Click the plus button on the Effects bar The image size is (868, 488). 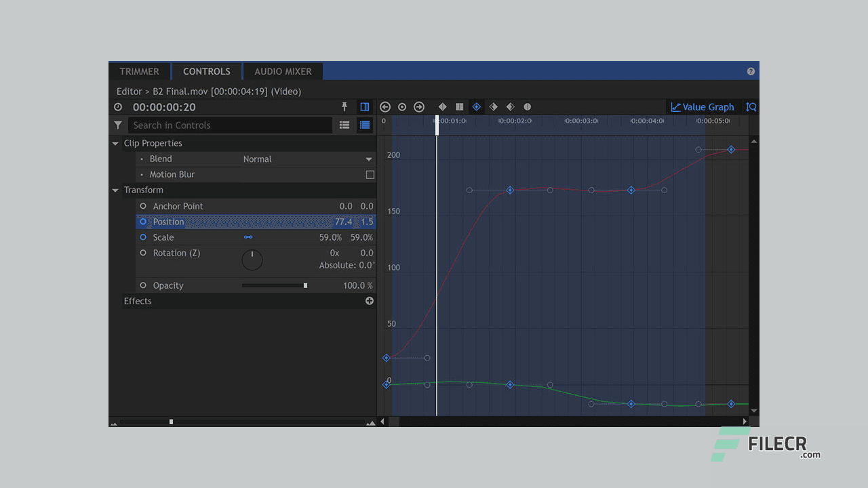[369, 300]
